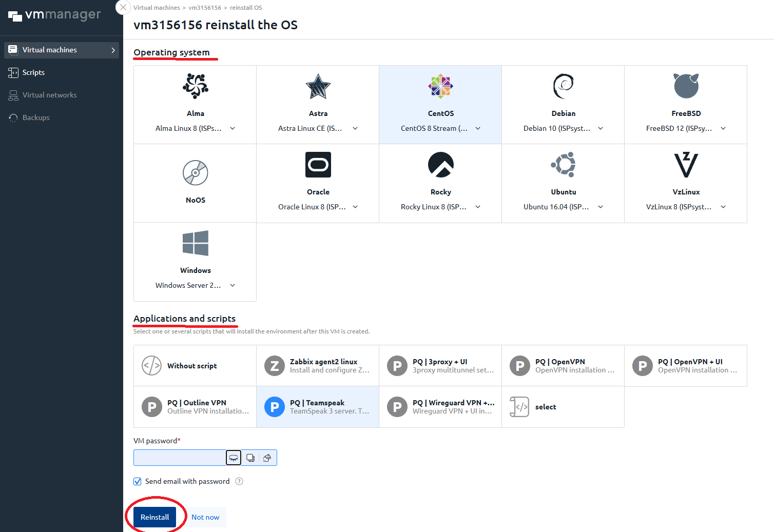The image size is (774, 532).
Task: Select the Windows logo tile
Action: point(195,243)
